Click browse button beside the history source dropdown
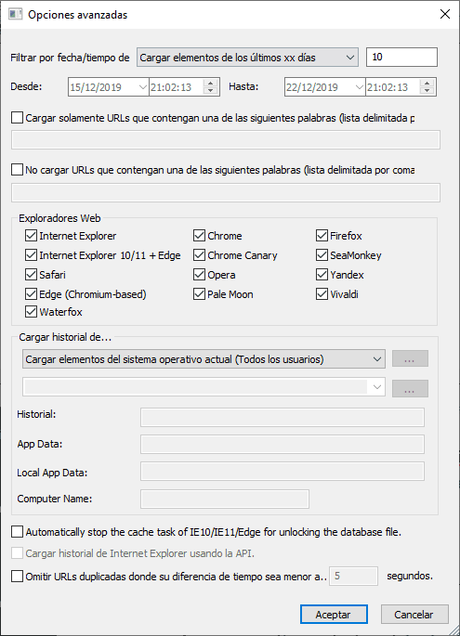 [x=410, y=359]
